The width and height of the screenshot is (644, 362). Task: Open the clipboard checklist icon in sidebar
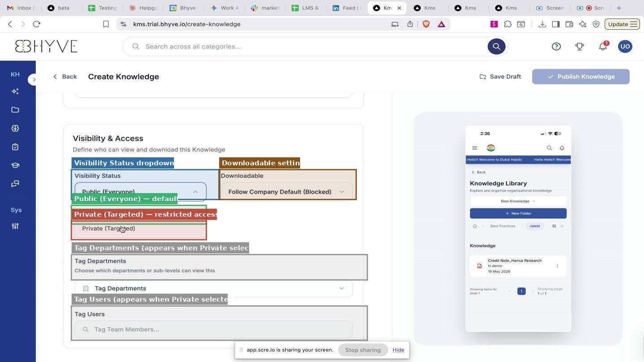(x=15, y=147)
